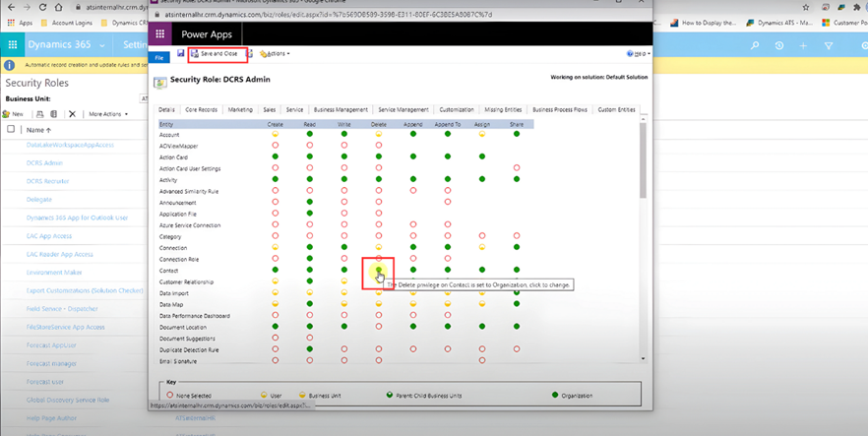Image resolution: width=868 pixels, height=436 pixels.
Task: Click scrollbar down arrow in privileges grid
Action: pos(643,359)
